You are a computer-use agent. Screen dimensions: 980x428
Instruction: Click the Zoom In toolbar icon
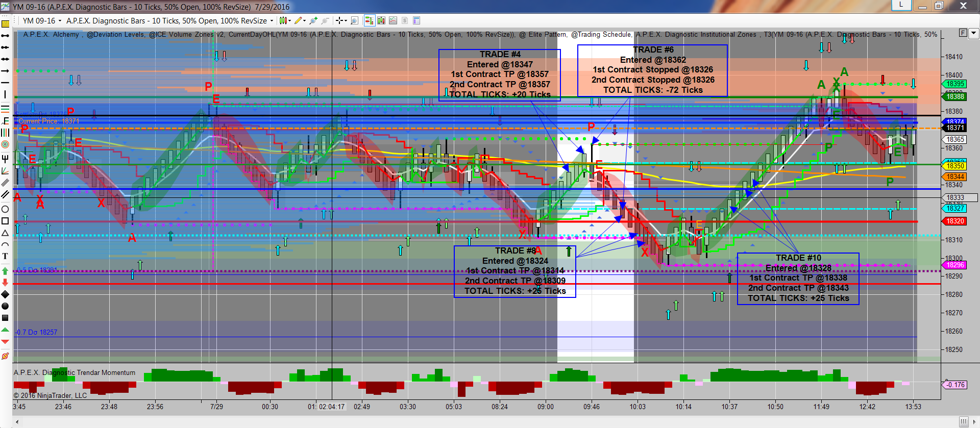coord(313,20)
